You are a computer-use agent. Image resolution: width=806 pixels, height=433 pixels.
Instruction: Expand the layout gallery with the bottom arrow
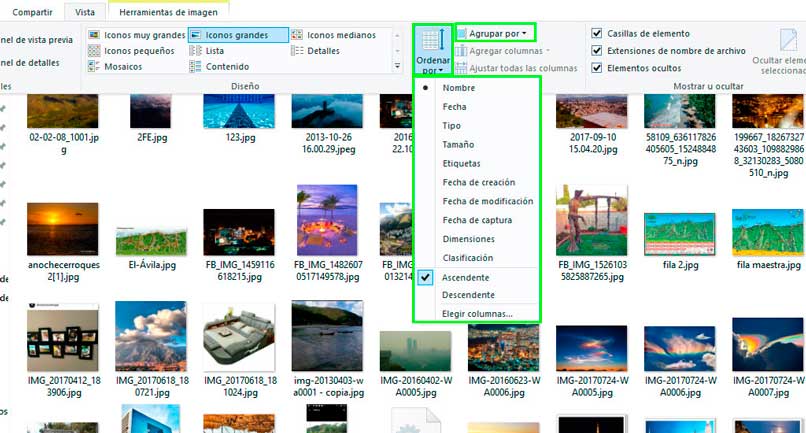(397, 66)
